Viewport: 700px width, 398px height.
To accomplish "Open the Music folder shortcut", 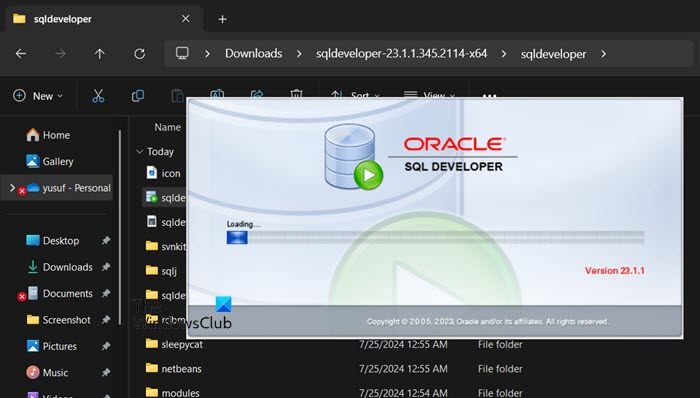I will (x=47, y=373).
